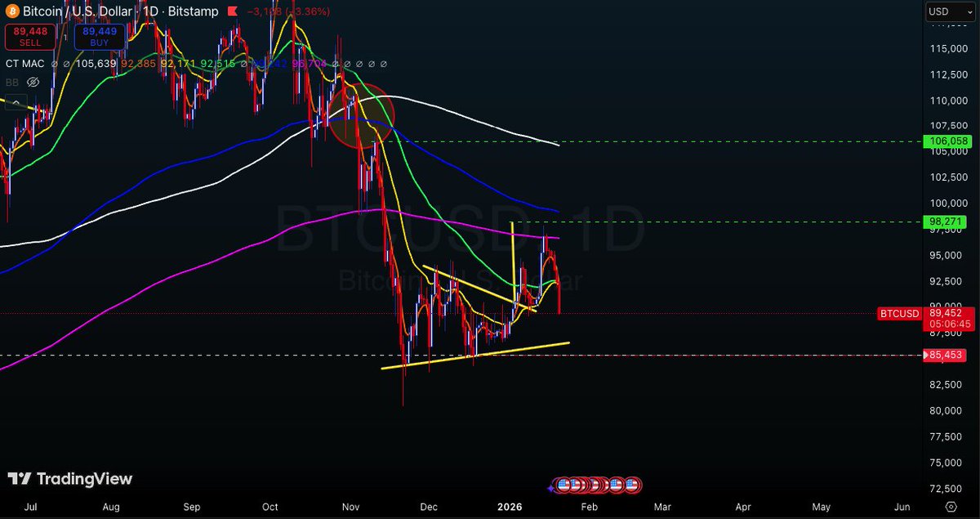This screenshot has height=519, width=980.
Task: Click the 2026 label on time axis
Action: 509,506
